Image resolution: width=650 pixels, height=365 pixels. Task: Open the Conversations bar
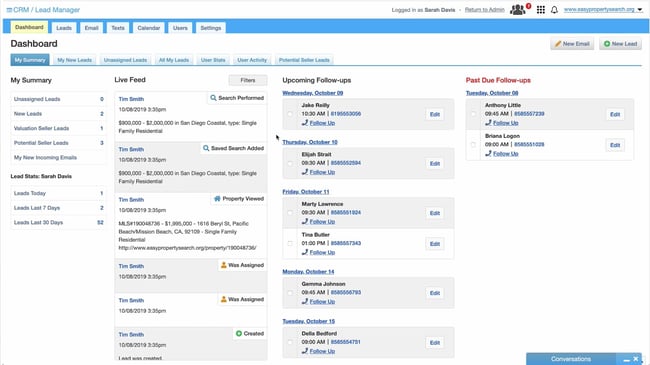point(571,359)
